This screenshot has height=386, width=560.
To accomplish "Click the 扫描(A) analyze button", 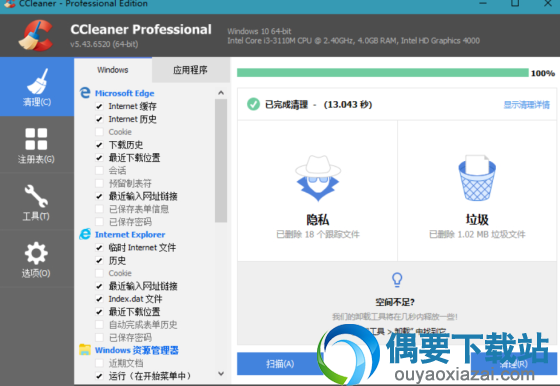I will point(280,364).
